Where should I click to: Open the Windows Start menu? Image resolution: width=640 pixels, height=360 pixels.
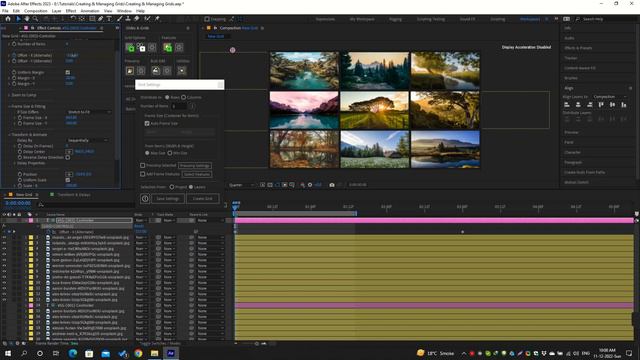(x=7, y=353)
